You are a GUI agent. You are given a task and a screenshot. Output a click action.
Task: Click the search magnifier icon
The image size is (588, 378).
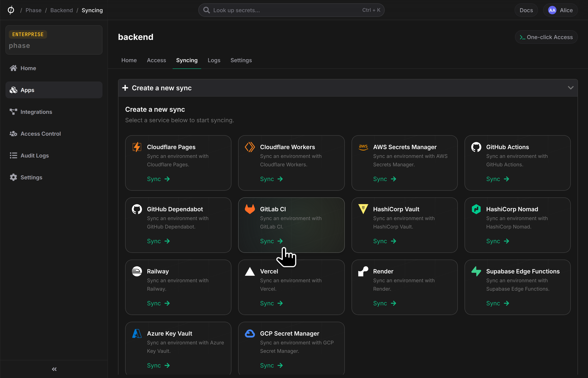click(206, 10)
